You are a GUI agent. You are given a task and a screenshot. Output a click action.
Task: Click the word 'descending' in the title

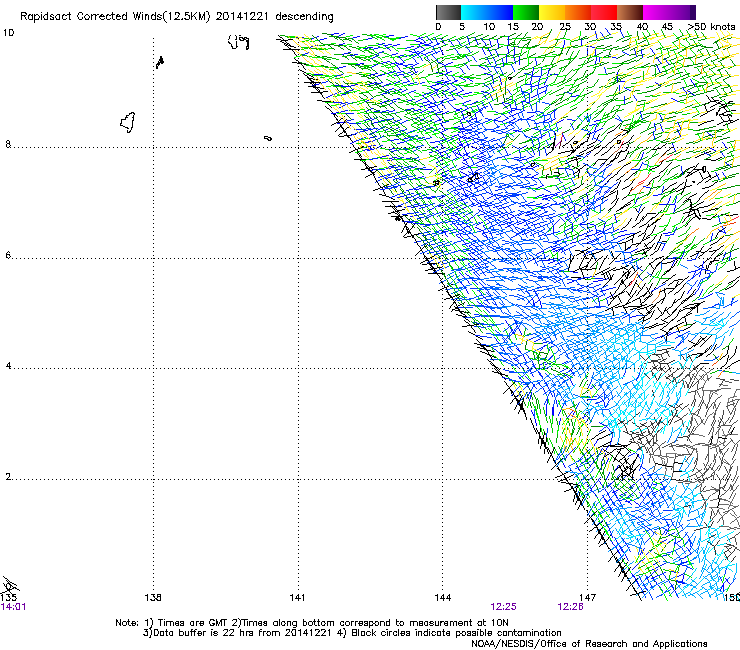coord(304,17)
